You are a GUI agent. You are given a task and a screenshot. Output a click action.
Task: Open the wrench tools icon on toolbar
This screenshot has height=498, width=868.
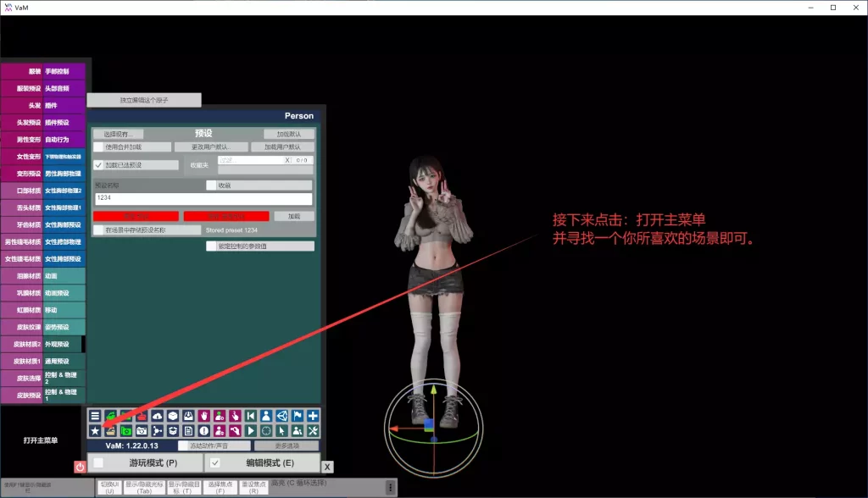point(311,431)
